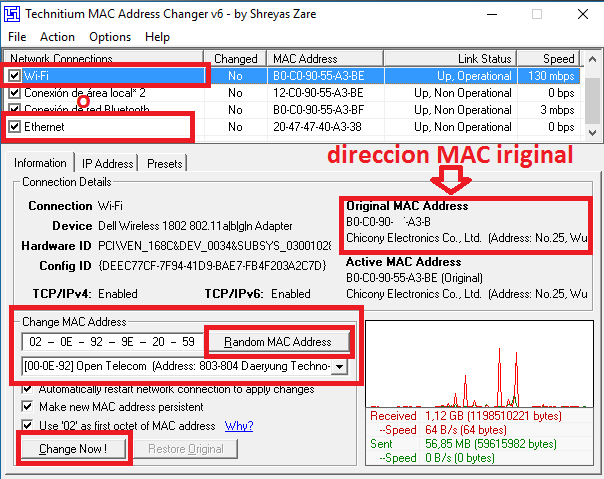This screenshot has height=479, width=604.
Task: Click the Random MAC Address button
Action: (x=278, y=342)
